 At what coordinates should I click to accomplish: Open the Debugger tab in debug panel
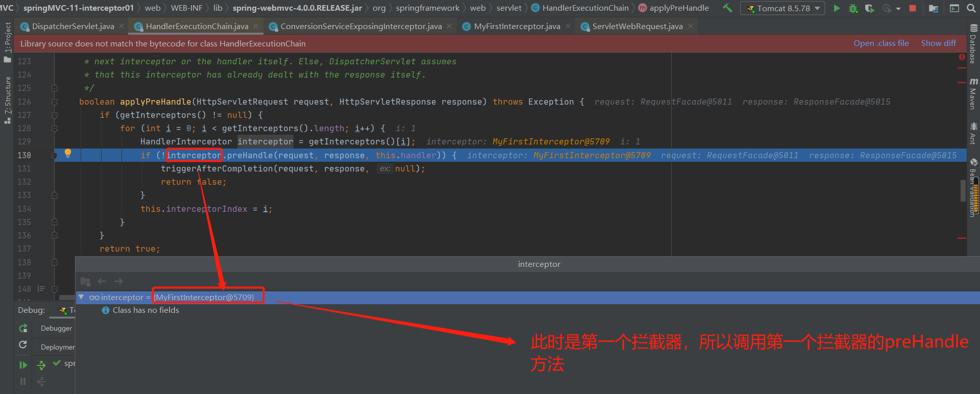(56, 329)
